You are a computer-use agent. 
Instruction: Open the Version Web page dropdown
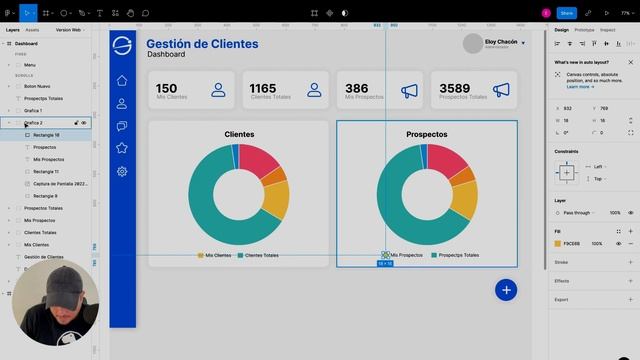(x=70, y=30)
